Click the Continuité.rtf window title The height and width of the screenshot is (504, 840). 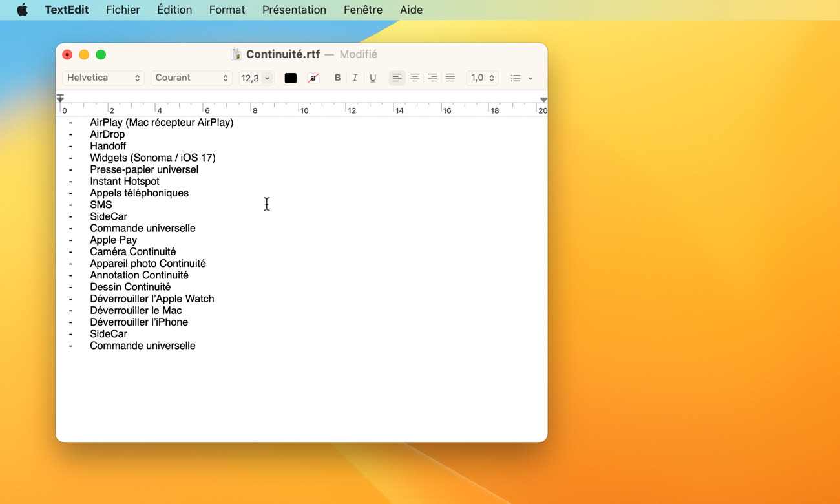pos(283,54)
